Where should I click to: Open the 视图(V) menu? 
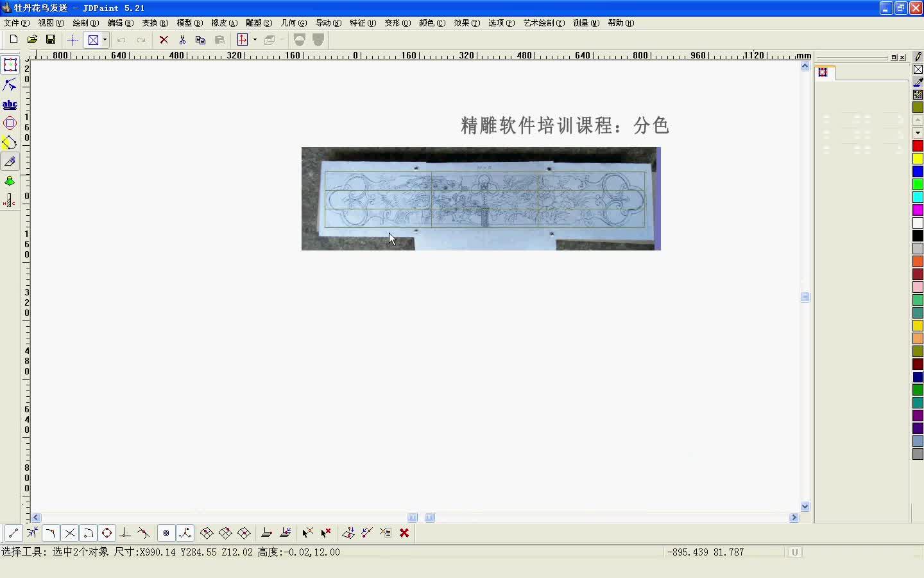[51, 23]
